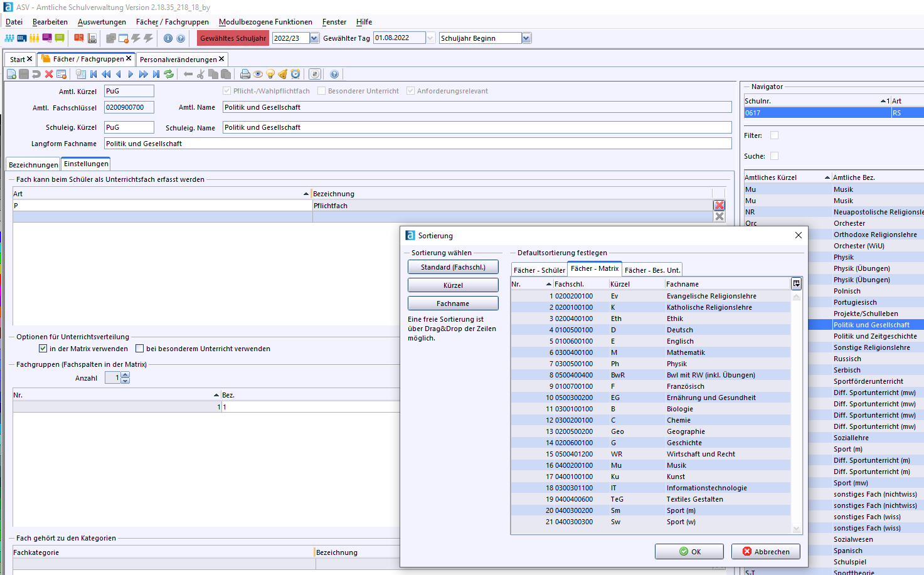Viewport: 924px width, 575px height.
Task: Switch to Fächer - Bes. Unt. tab
Action: pos(652,270)
